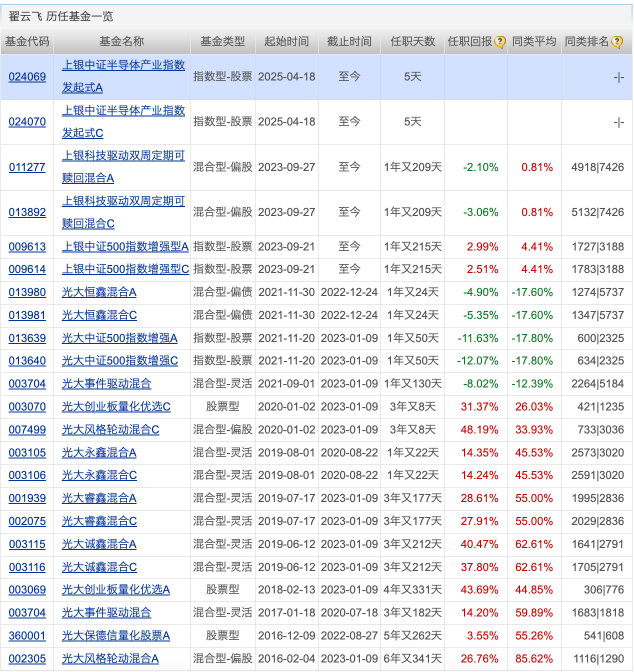Open fund code 011277 link
634x672 pixels.
(27, 167)
